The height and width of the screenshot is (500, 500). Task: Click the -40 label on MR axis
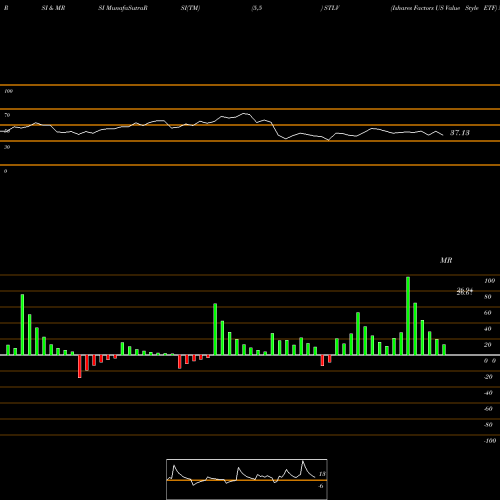[488, 393]
